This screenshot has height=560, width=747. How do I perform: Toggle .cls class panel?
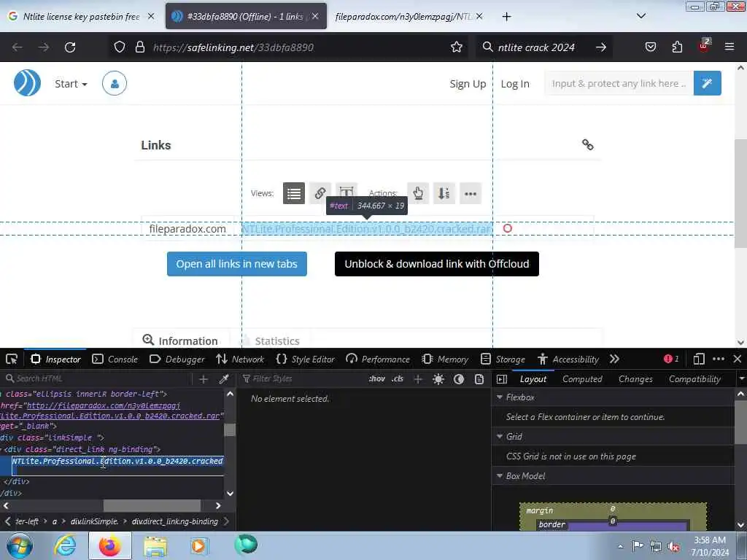(x=398, y=378)
